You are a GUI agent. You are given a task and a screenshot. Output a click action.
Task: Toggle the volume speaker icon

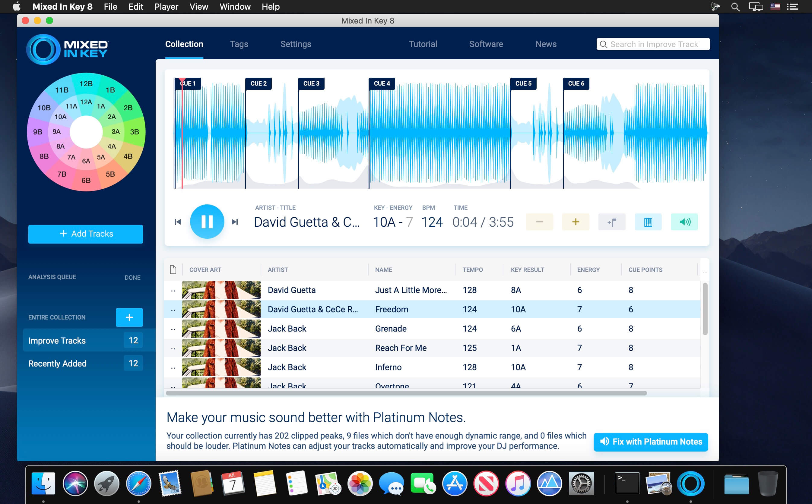click(684, 222)
